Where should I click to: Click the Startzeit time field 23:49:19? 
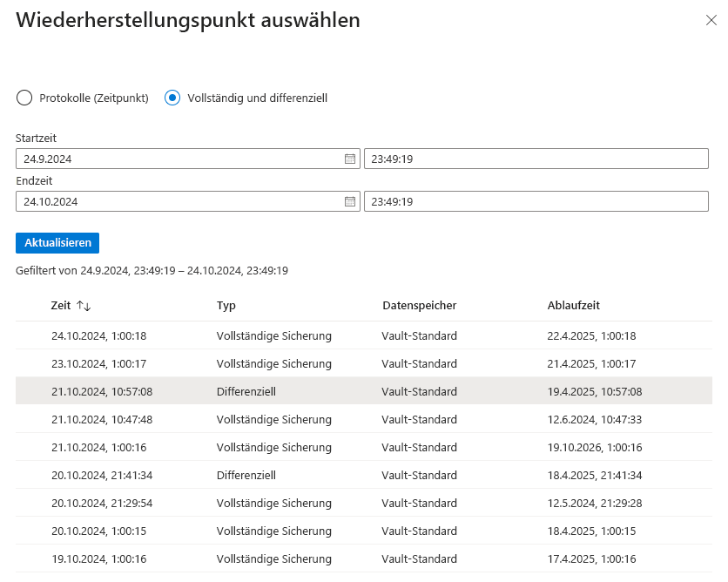[x=536, y=159]
